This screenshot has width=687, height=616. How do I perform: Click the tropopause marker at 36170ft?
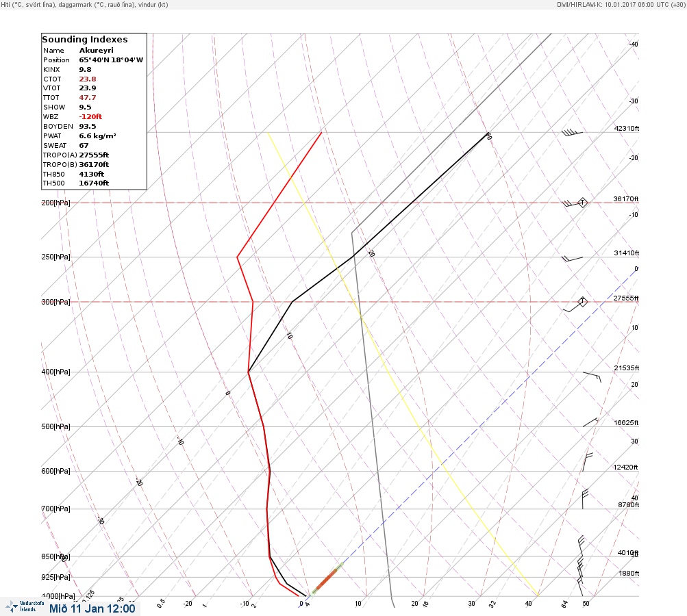click(582, 203)
